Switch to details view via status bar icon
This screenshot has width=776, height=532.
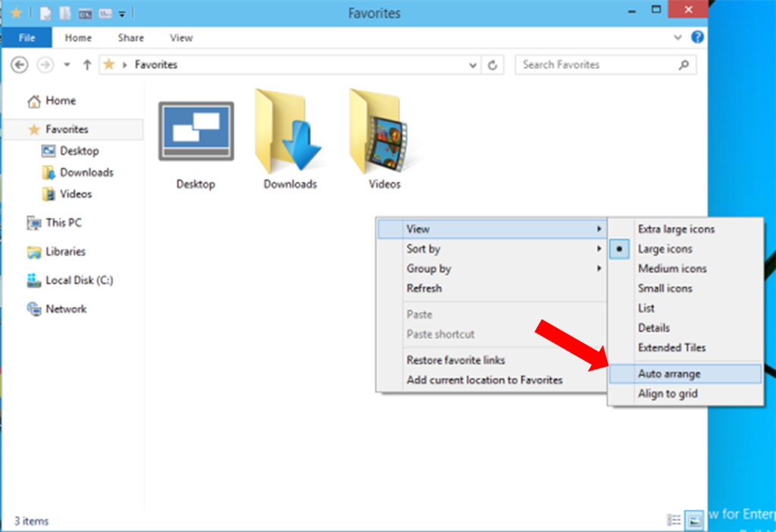click(674, 521)
